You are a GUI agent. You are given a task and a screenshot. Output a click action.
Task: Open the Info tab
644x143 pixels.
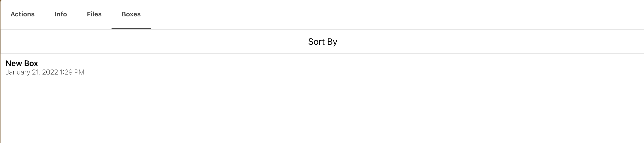[x=61, y=14]
